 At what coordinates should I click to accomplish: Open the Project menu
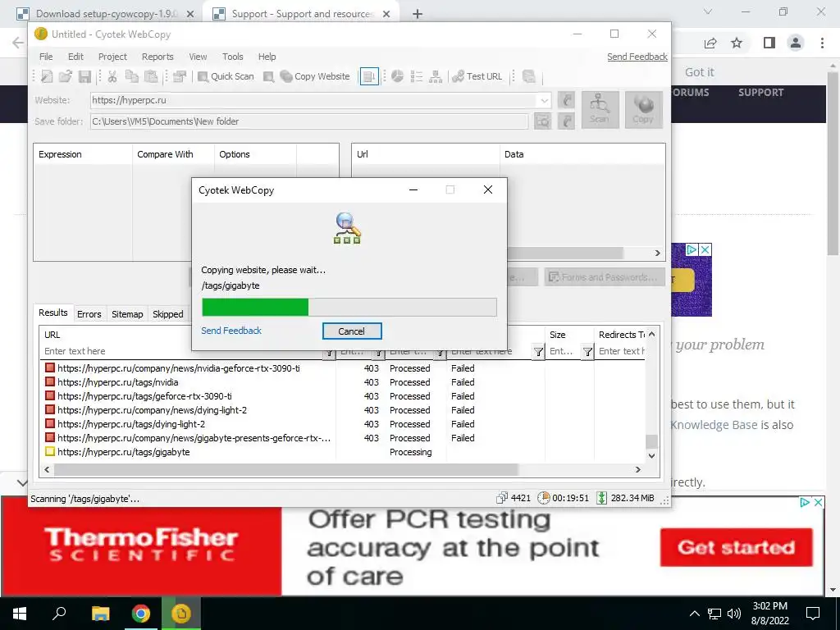pyautogui.click(x=112, y=57)
